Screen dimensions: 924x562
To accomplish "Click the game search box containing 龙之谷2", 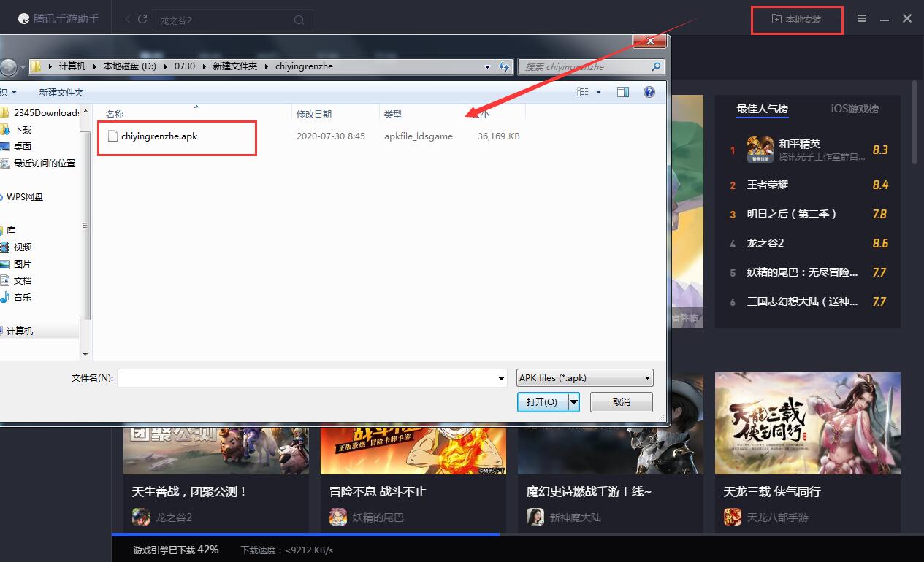I will pyautogui.click(x=232, y=20).
